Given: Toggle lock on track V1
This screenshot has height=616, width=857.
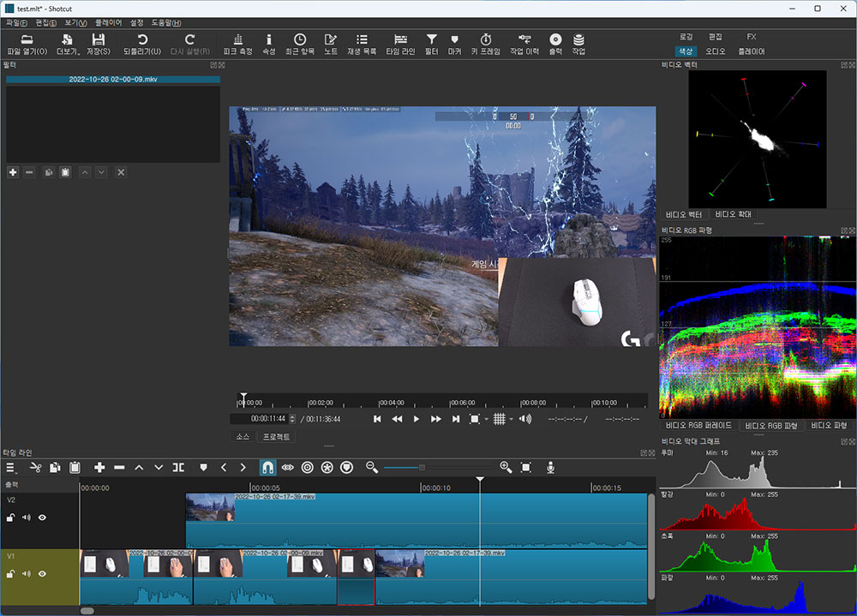Looking at the screenshot, I should 10,573.
